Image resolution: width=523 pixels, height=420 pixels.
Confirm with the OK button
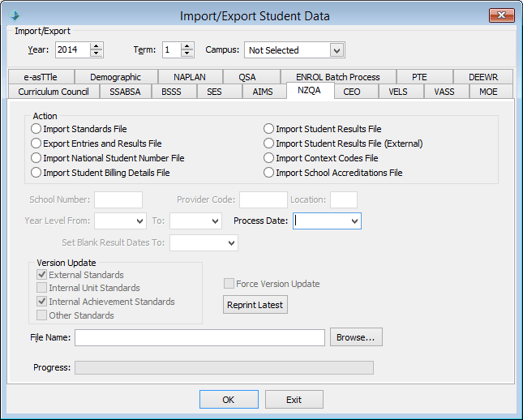point(229,399)
